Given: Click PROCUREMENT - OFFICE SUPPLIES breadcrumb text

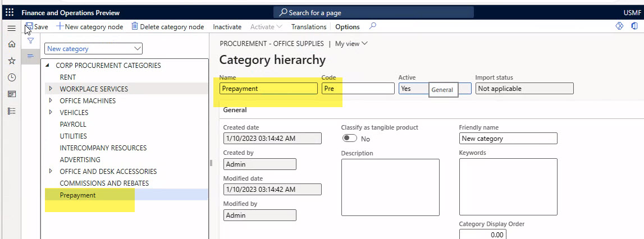Looking at the screenshot, I should tap(272, 44).
